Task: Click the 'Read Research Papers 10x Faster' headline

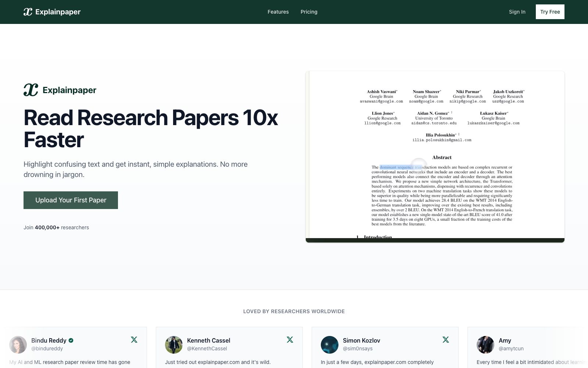Action: [x=151, y=129]
